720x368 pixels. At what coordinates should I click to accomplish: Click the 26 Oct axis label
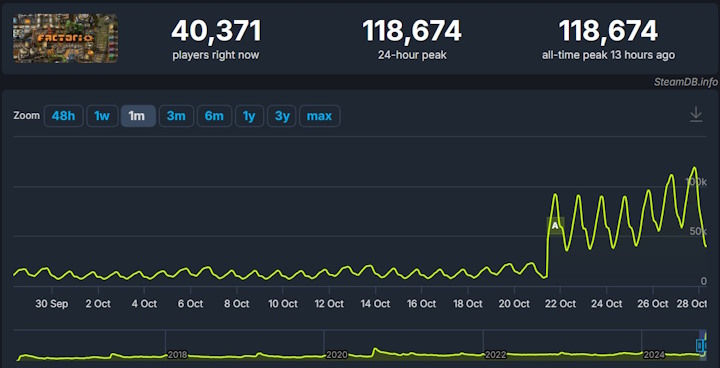tap(652, 304)
